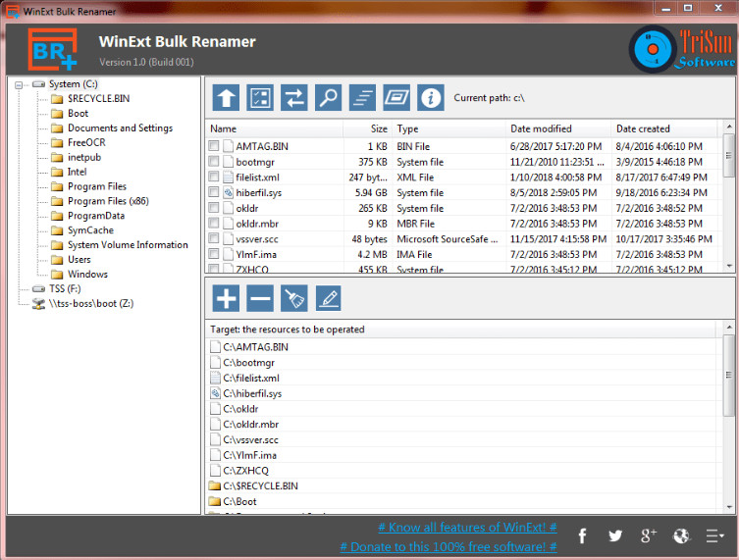The image size is (739, 560).
Task: Click the file list scroll up arrow
Action: [729, 127]
